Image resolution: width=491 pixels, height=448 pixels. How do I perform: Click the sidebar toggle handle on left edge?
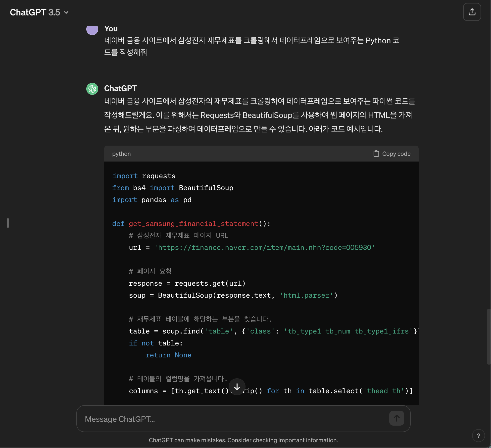click(8, 223)
